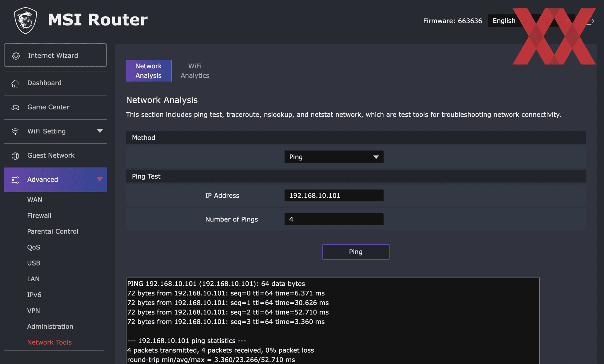Click the '0% packet loss' statistics line
The image size is (604, 364).
(221, 350)
